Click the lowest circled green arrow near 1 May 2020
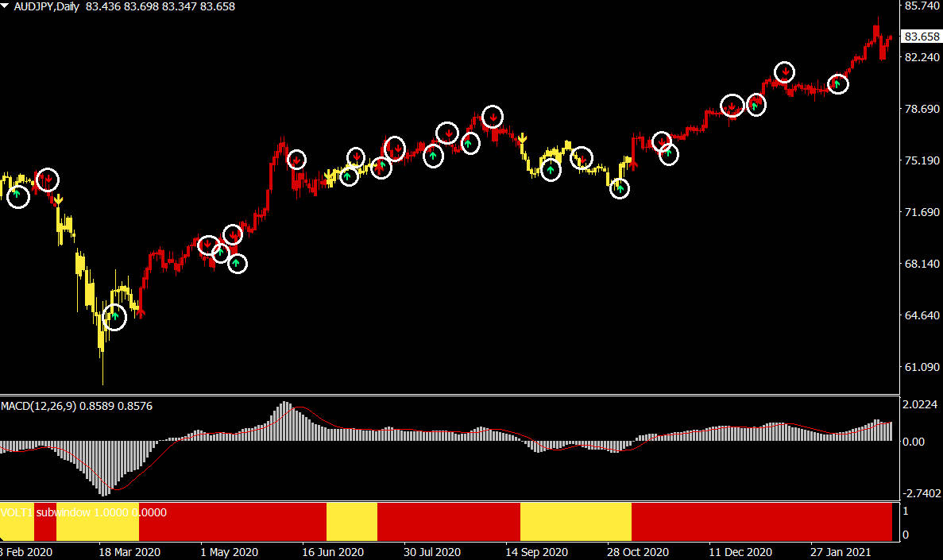The height and width of the screenshot is (560, 943). click(x=237, y=263)
